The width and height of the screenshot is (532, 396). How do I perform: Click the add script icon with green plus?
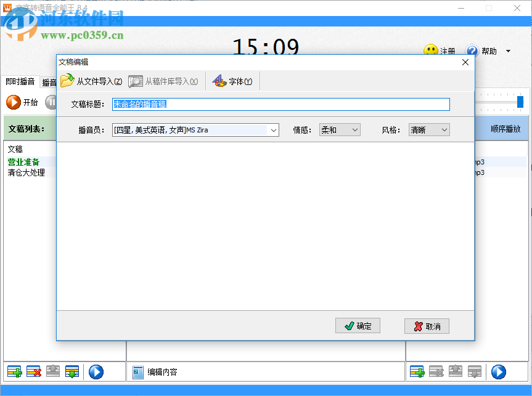(x=14, y=371)
